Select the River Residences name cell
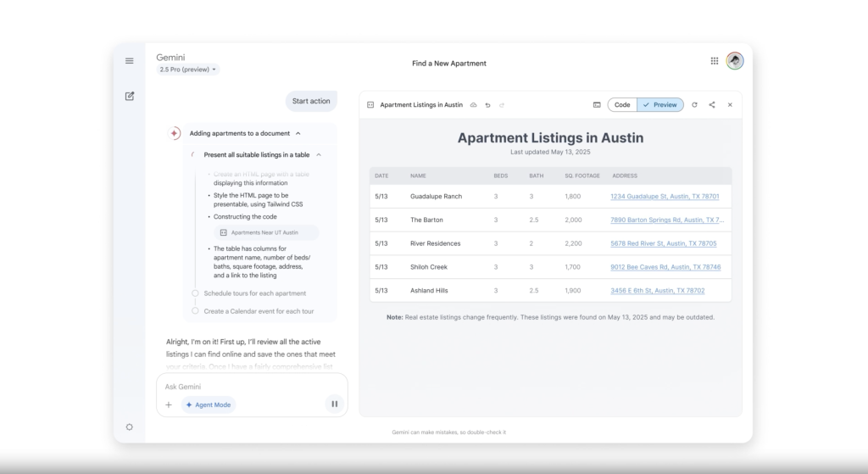 [435, 243]
